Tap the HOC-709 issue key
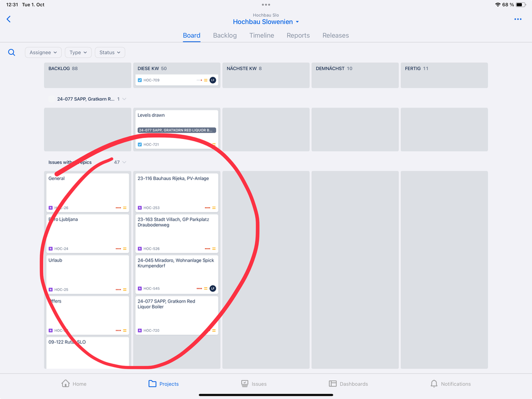The width and height of the screenshot is (532, 399). 151,80
